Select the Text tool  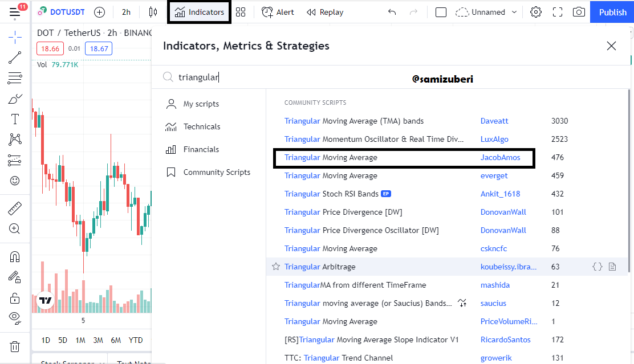15,119
